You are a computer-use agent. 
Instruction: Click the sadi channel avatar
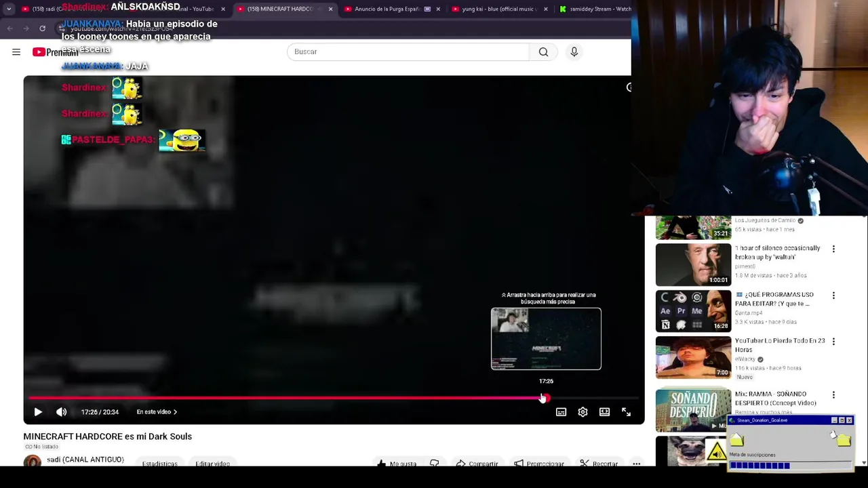pos(32,461)
